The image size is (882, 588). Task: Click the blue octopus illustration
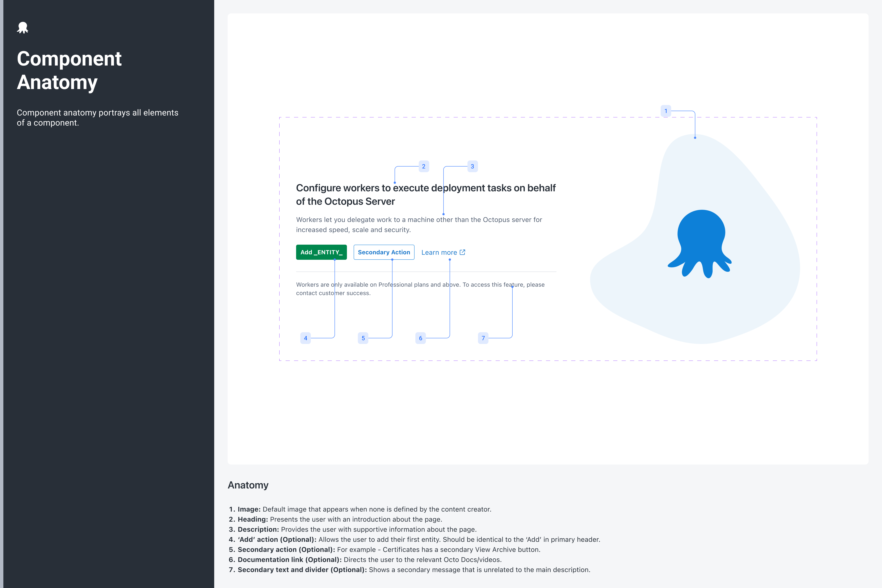[x=700, y=244]
